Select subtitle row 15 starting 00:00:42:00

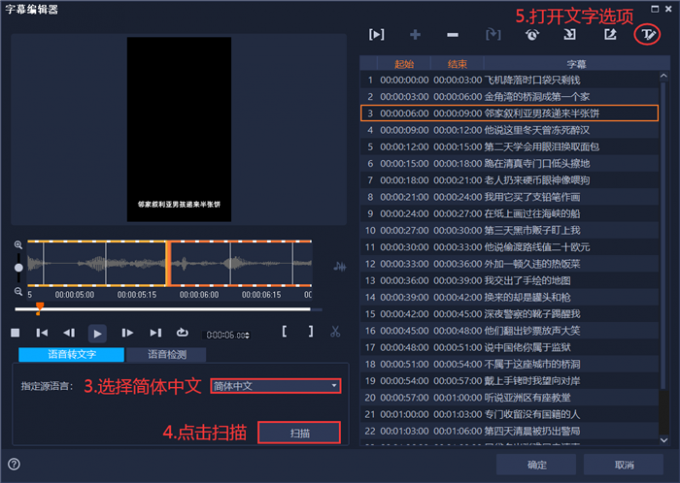(509, 314)
